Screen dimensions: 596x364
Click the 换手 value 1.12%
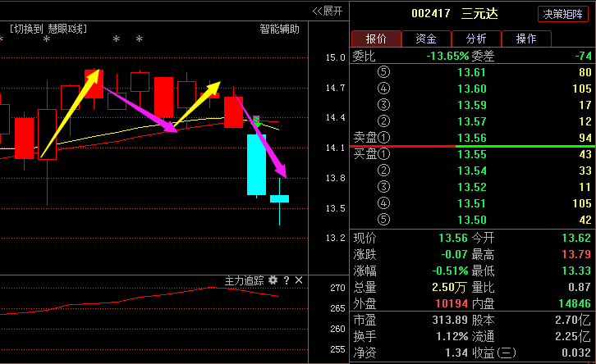click(x=452, y=336)
